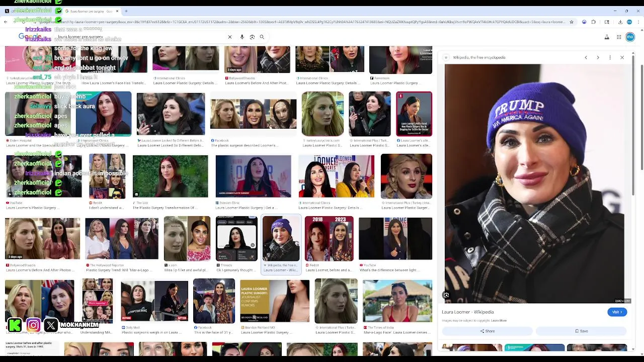Open Search Labs flask icon

[x=607, y=37]
